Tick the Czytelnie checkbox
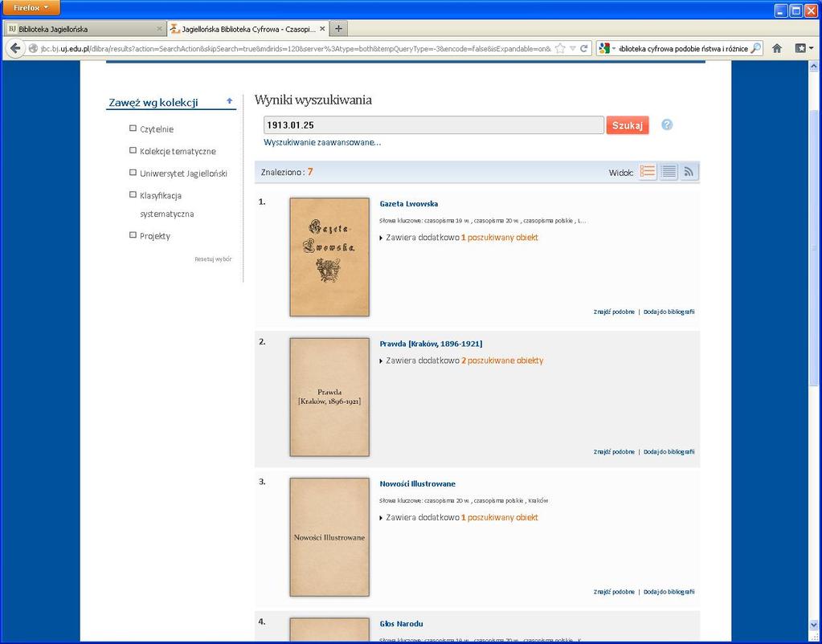 [133, 128]
